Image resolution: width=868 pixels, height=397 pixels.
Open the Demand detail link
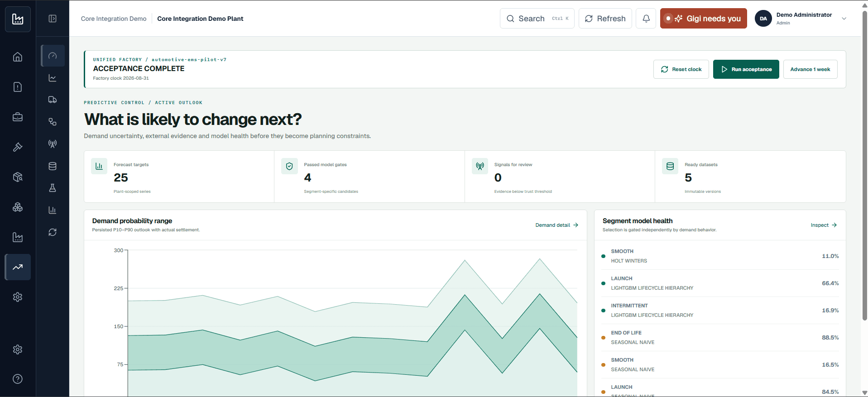[557, 225]
